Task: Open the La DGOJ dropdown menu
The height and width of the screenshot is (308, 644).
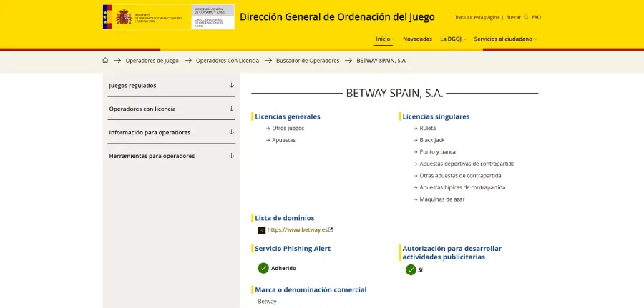Action: 453,39
